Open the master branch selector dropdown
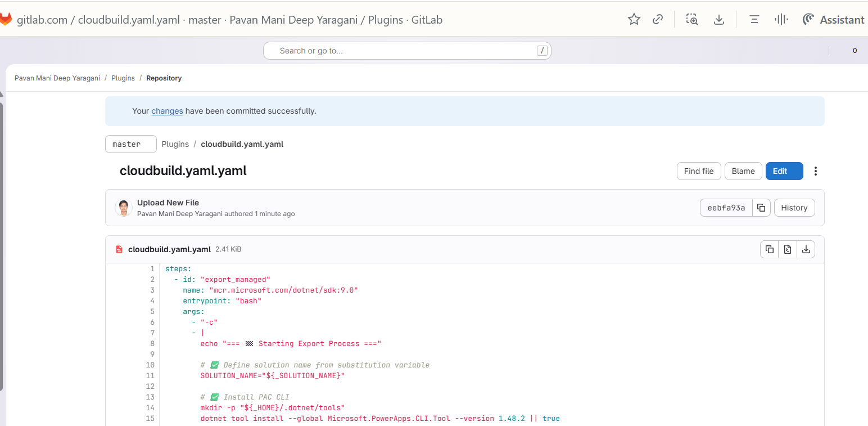Viewport: 868px width, 426px height. pyautogui.click(x=130, y=144)
